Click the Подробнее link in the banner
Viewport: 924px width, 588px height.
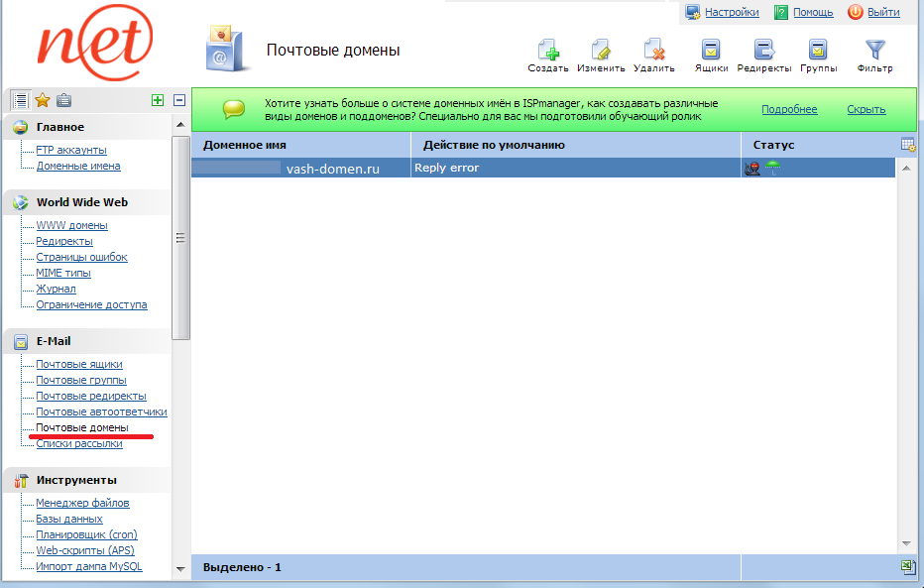coord(789,109)
